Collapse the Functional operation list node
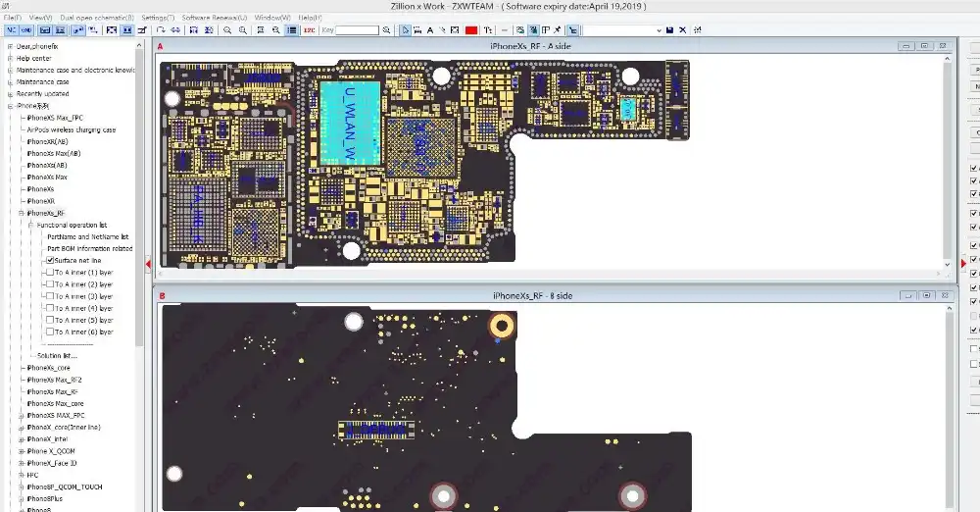The image size is (980, 512). tap(30, 225)
